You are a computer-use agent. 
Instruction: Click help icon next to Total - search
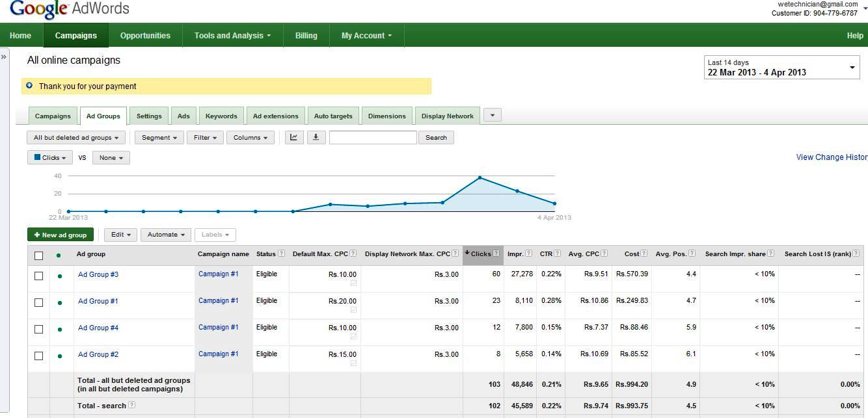click(132, 405)
